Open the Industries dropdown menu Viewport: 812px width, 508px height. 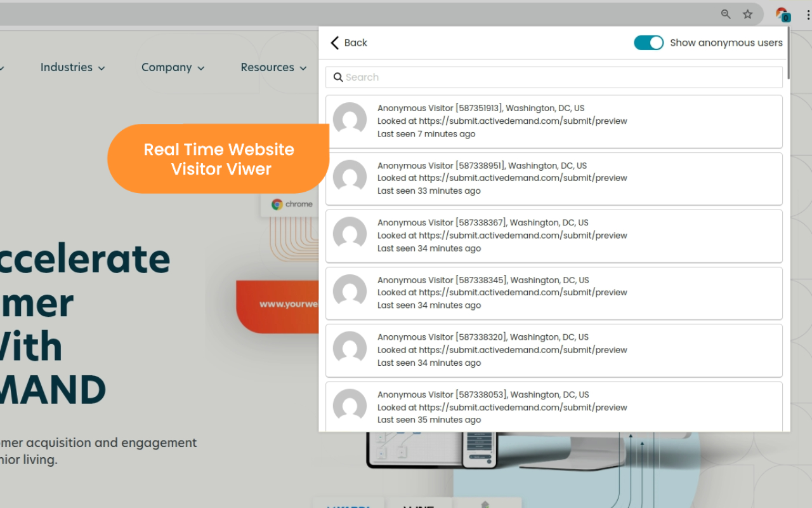pyautogui.click(x=72, y=67)
